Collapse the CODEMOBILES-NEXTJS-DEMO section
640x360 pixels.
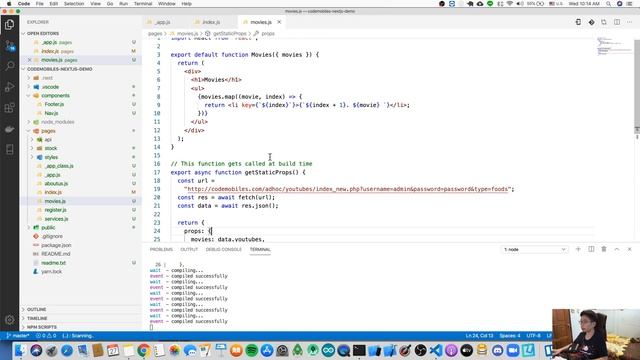click(60, 69)
